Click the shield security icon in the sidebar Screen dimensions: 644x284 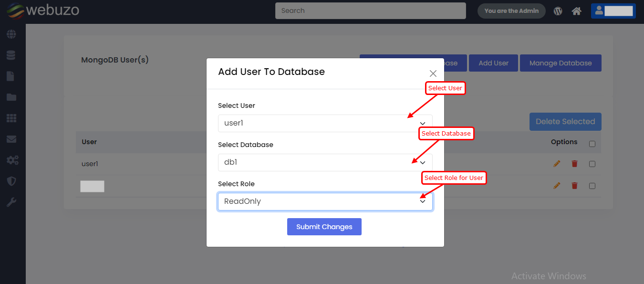11,181
